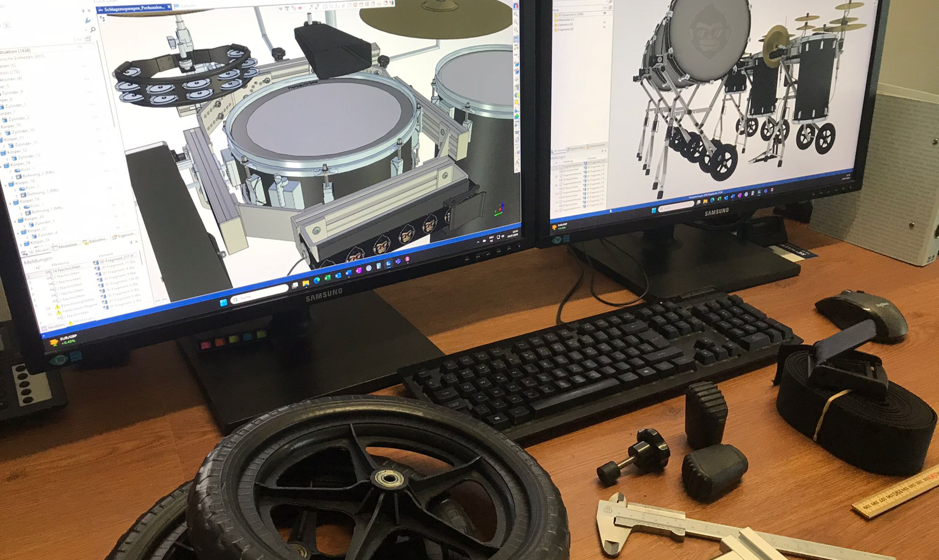Click Windows Start button on right monitor
This screenshot has height=560, width=939.
coord(653,210)
